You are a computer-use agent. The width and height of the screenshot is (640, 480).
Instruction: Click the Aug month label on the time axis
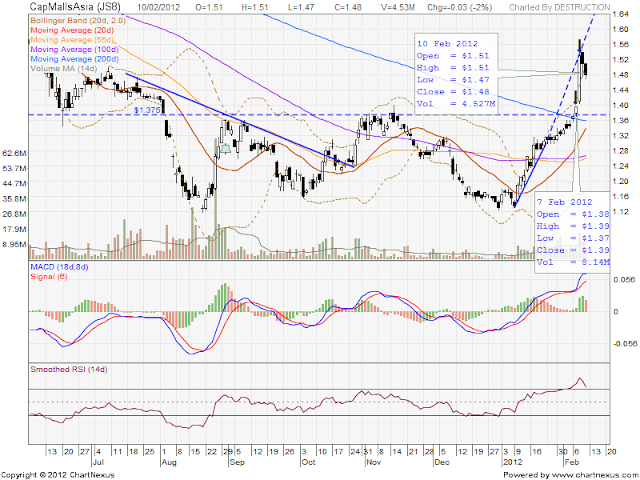tap(168, 462)
